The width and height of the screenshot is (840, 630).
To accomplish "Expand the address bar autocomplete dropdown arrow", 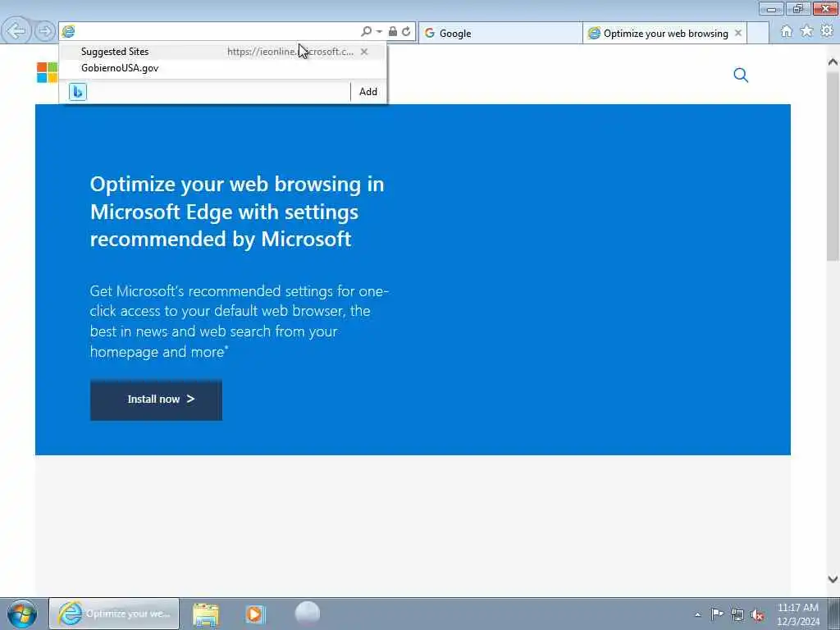I will (379, 32).
